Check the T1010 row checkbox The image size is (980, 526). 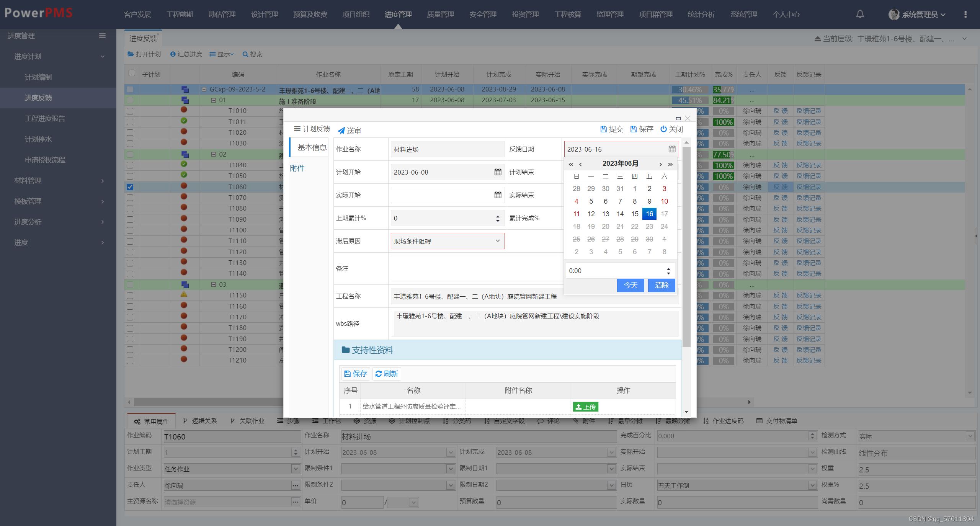[x=130, y=111]
